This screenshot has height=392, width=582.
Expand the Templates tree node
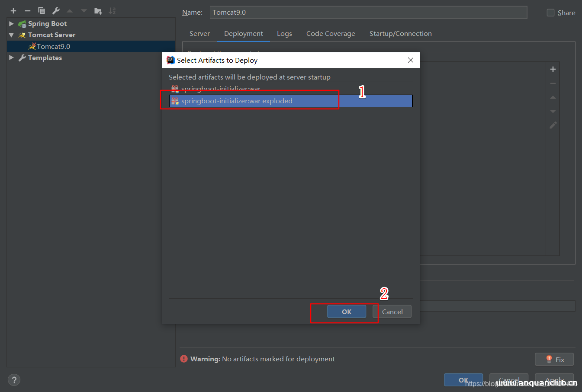(x=11, y=57)
